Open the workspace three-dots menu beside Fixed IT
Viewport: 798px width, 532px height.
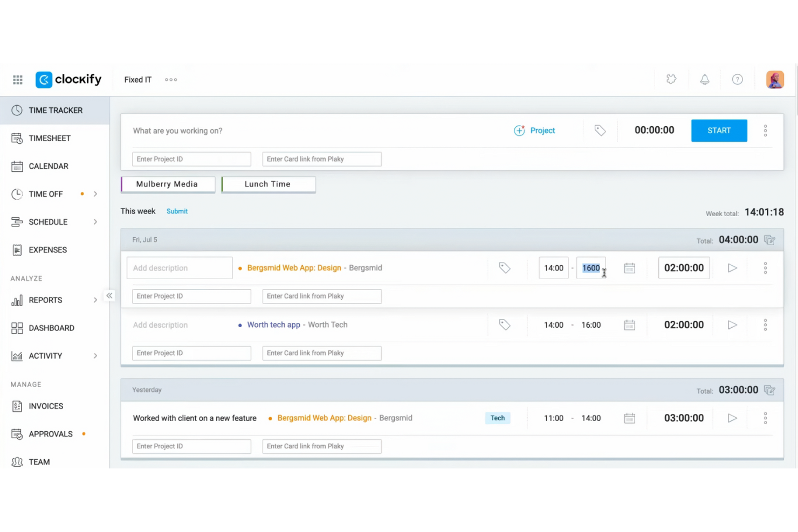171,80
